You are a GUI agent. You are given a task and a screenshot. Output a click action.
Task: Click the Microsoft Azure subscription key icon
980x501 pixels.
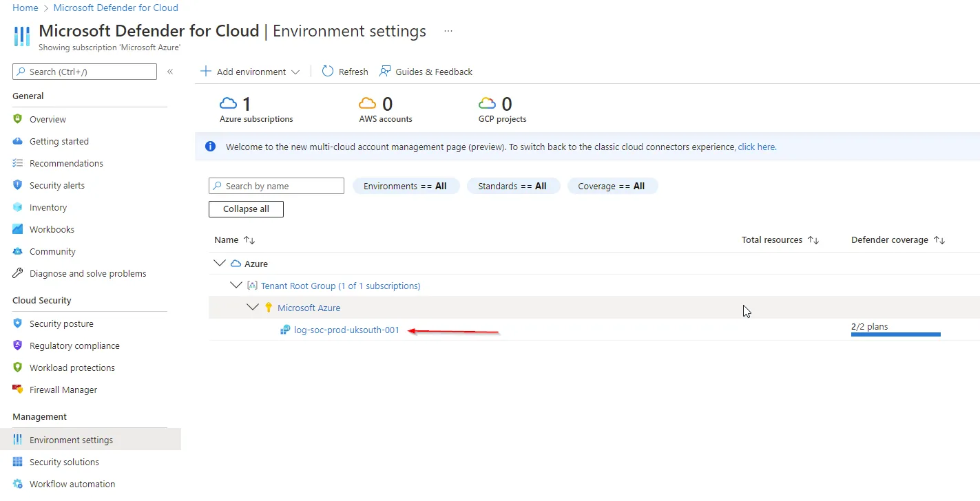coord(269,308)
